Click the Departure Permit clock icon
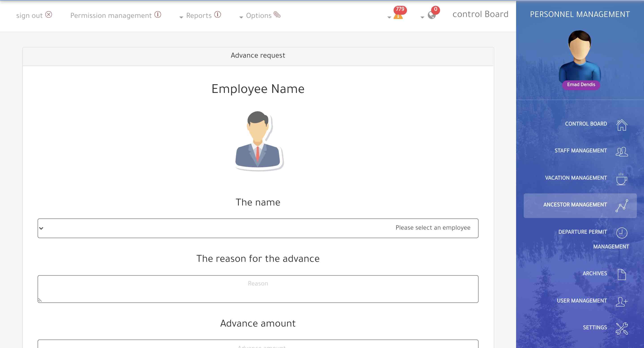Image resolution: width=644 pixels, height=348 pixels. 621,233
